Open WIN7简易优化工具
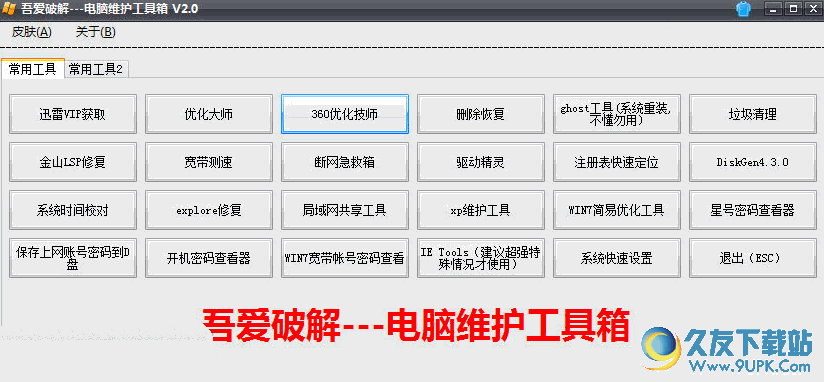 (617, 210)
